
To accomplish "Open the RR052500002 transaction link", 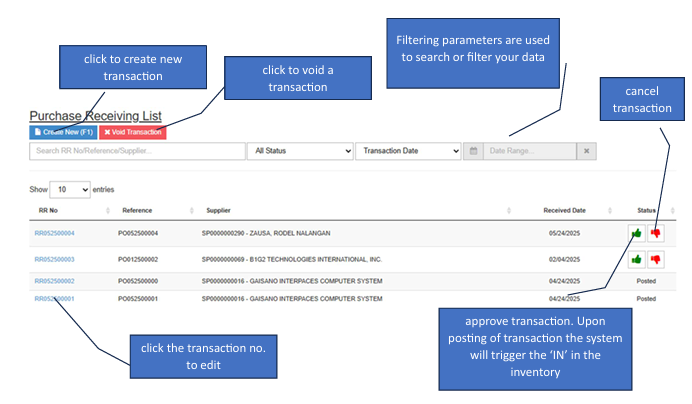I will [55, 281].
